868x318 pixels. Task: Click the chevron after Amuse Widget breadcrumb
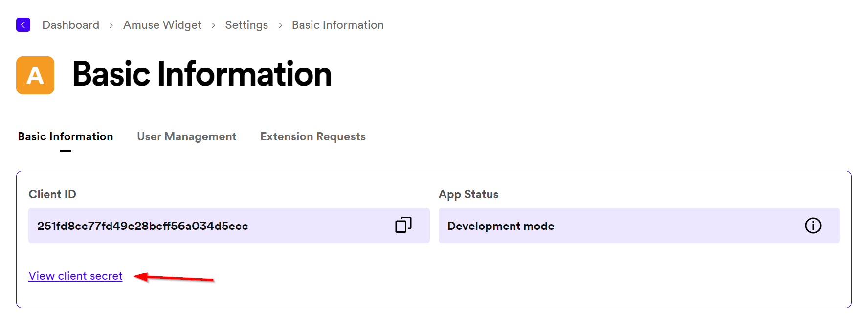[213, 25]
